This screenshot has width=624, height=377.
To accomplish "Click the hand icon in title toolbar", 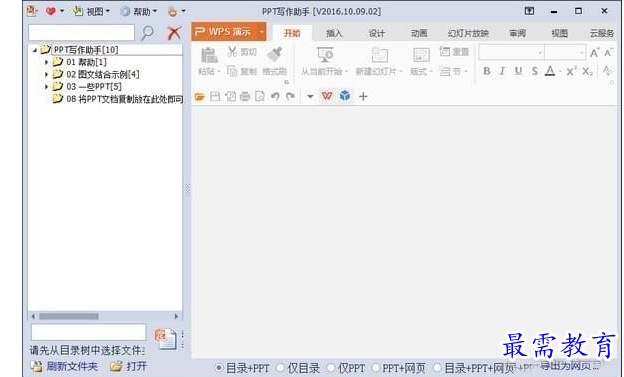I will click(172, 12).
